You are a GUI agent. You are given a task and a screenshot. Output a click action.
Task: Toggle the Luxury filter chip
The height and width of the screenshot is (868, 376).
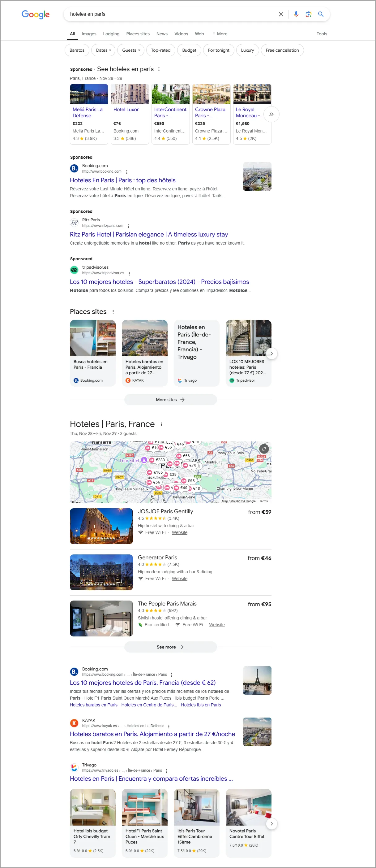pyautogui.click(x=247, y=50)
